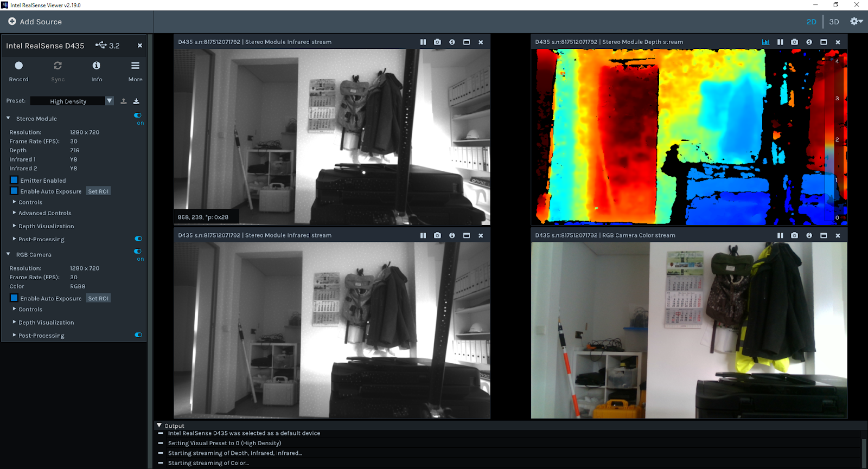Switch to the 3D view tab
Image resolution: width=868 pixels, height=469 pixels.
click(834, 22)
